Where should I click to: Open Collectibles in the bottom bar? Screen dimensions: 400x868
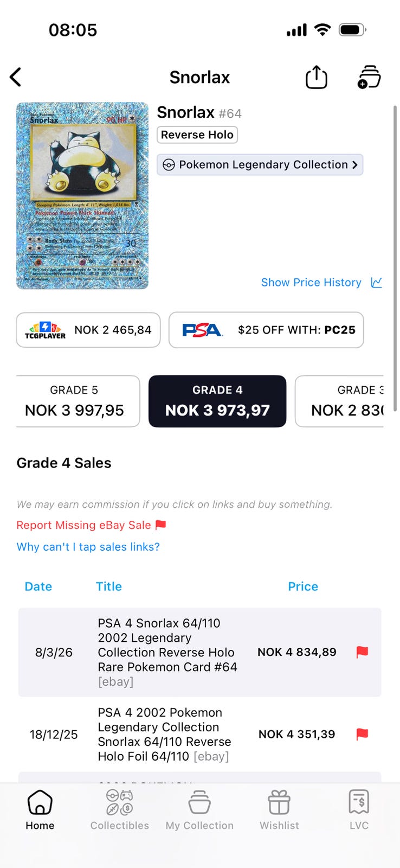120,809
